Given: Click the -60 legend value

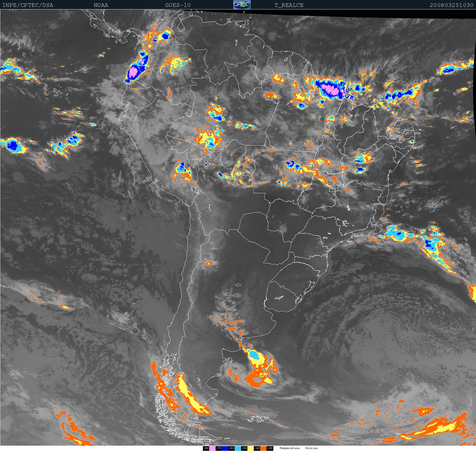Looking at the screenshot, I should 231,448.
